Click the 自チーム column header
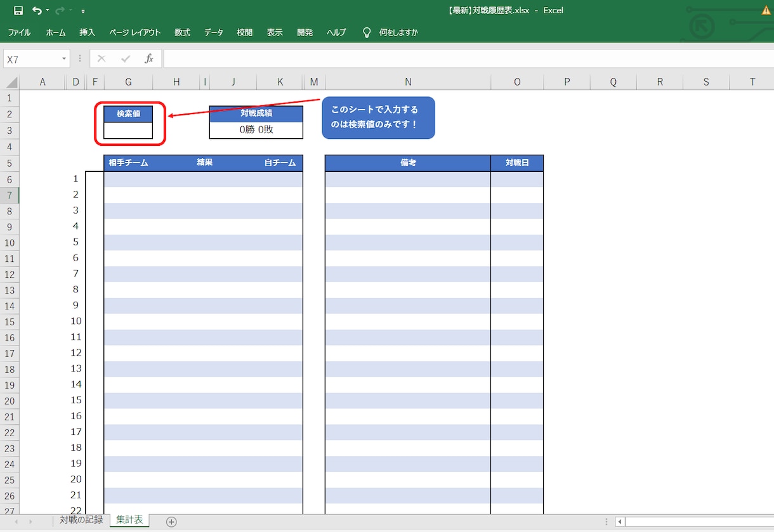Viewport: 774px width, 532px height. tap(280, 163)
